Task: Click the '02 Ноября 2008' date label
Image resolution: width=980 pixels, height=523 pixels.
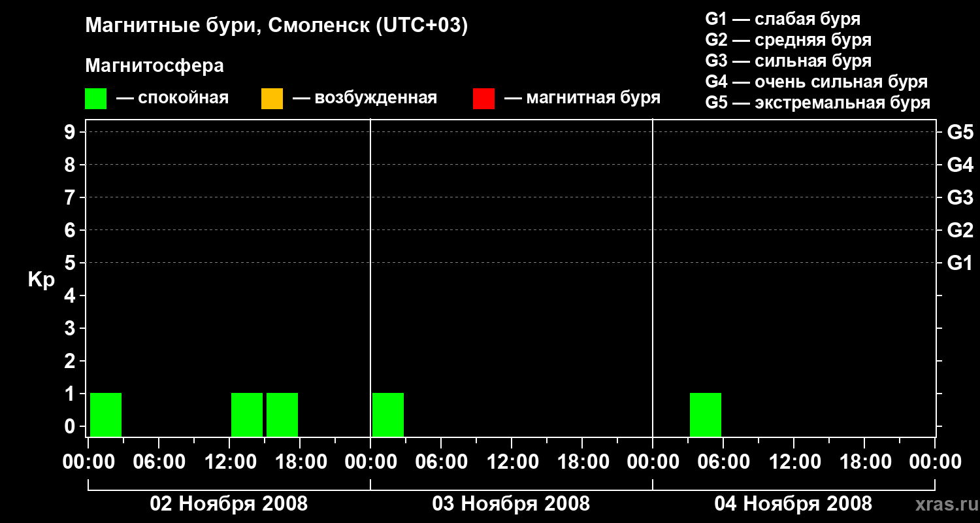Action: pos(229,503)
